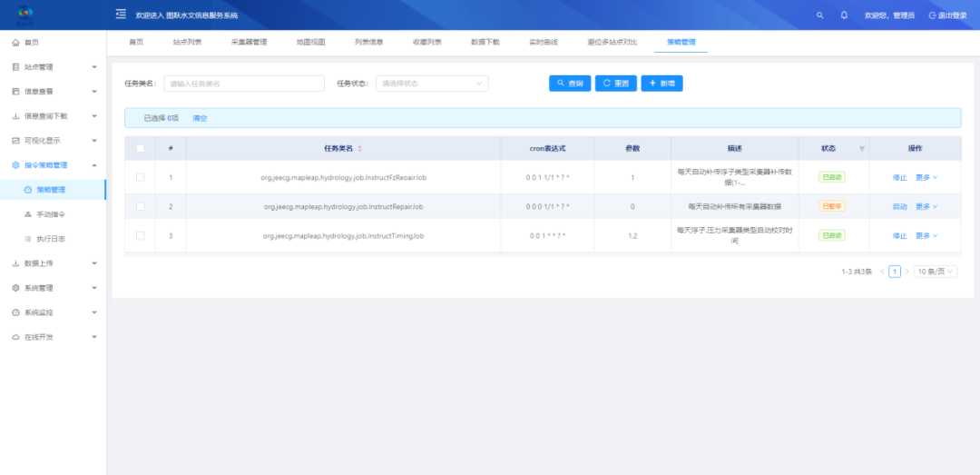Click the 系统管理 settings icon
980x475 pixels.
16,288
